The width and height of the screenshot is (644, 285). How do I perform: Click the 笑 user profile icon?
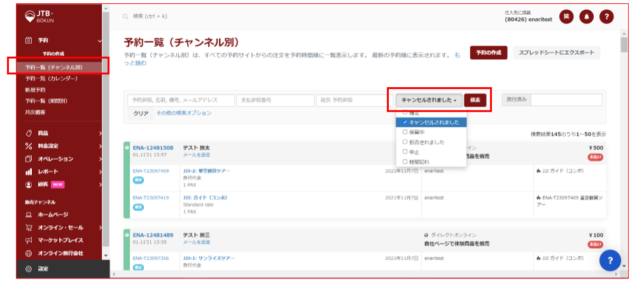(566, 17)
